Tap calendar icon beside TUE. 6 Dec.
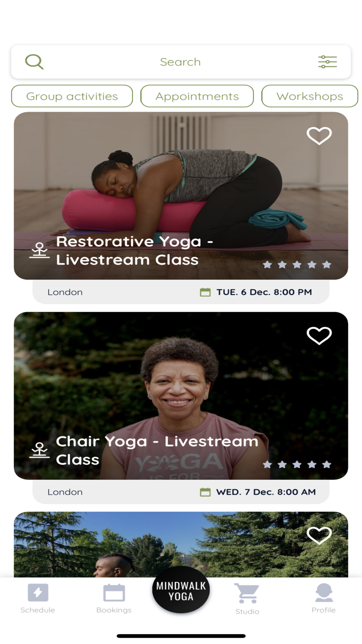 [x=205, y=292]
